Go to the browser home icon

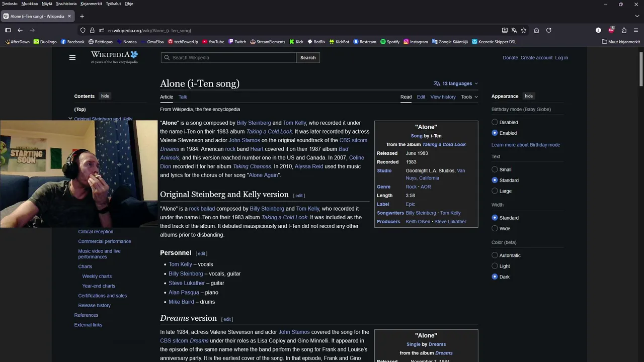click(x=536, y=30)
